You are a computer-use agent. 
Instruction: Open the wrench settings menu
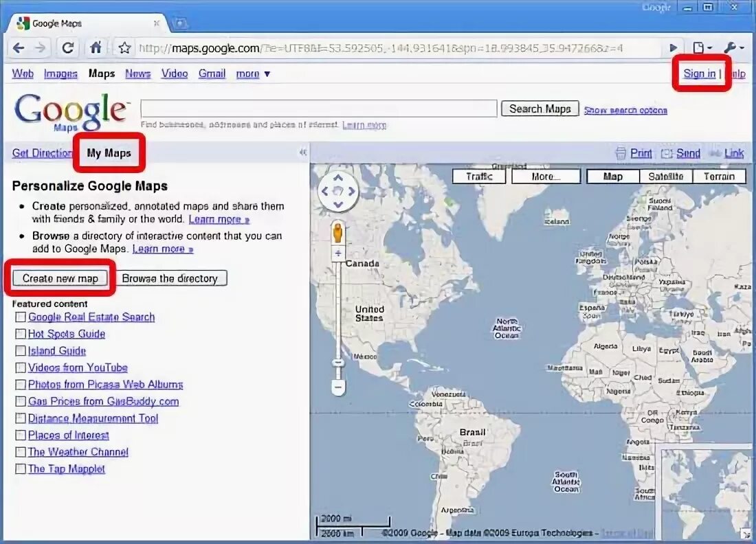coord(733,47)
